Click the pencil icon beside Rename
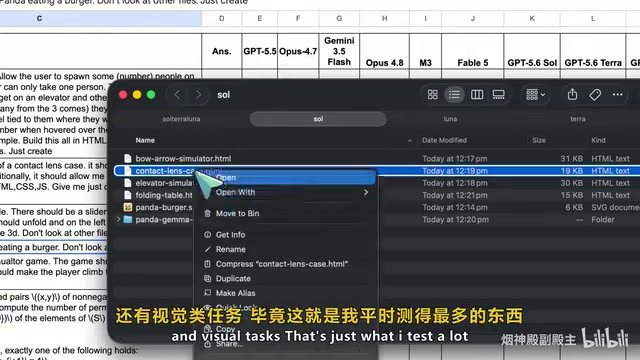The image size is (640, 360). click(x=207, y=249)
